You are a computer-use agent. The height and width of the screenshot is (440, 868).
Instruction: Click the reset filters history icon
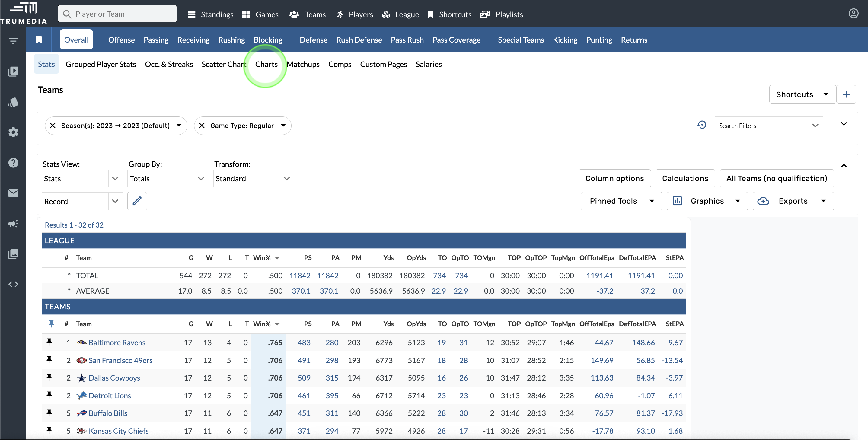(x=701, y=125)
